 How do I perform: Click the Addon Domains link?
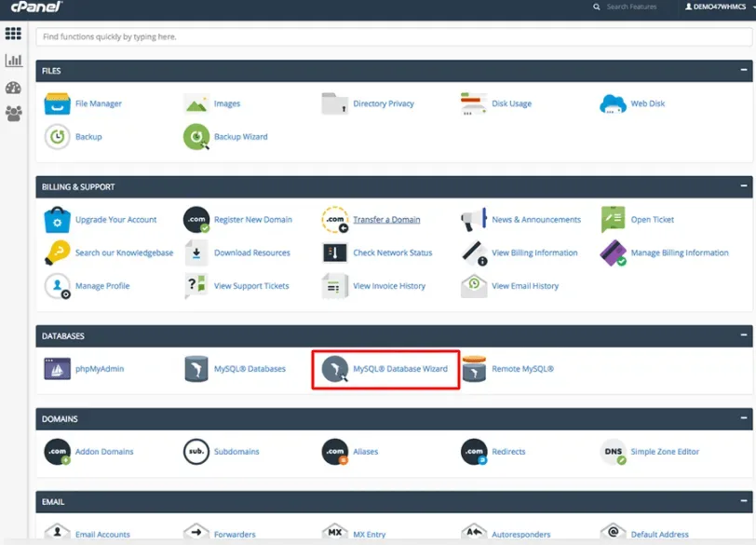[x=104, y=452]
